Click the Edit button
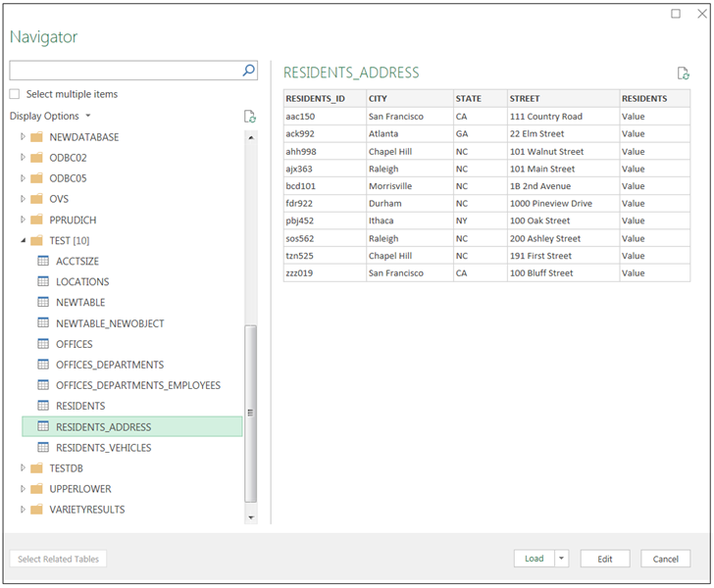Image resolution: width=714 pixels, height=588 pixels. pos(605,559)
